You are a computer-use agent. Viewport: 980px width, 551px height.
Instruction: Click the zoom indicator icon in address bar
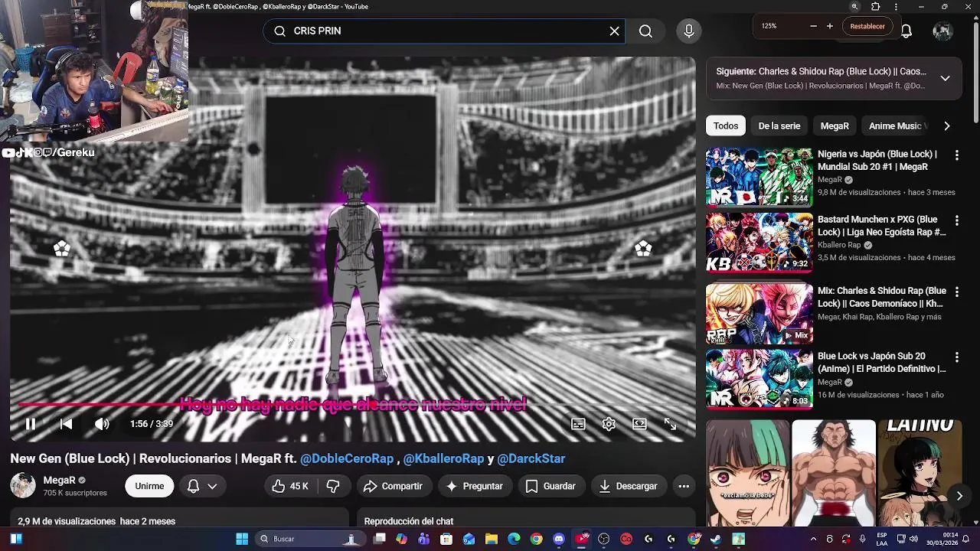(854, 7)
